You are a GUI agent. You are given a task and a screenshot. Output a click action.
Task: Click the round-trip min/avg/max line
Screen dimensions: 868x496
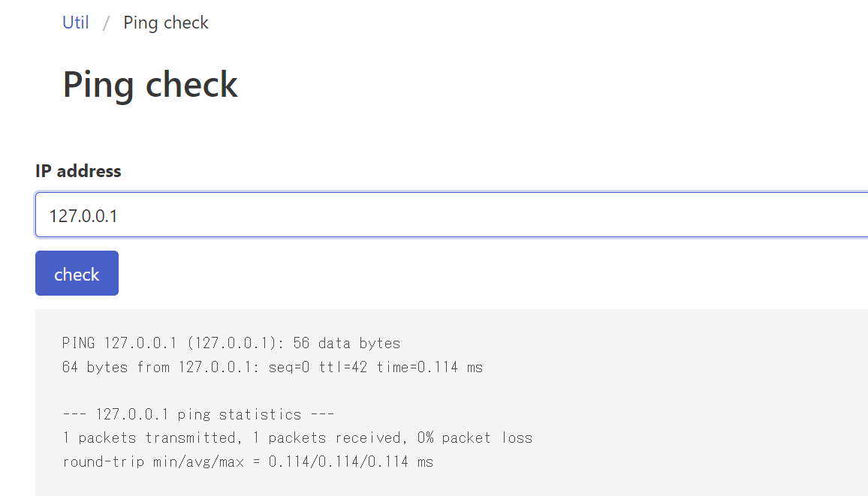(x=248, y=461)
